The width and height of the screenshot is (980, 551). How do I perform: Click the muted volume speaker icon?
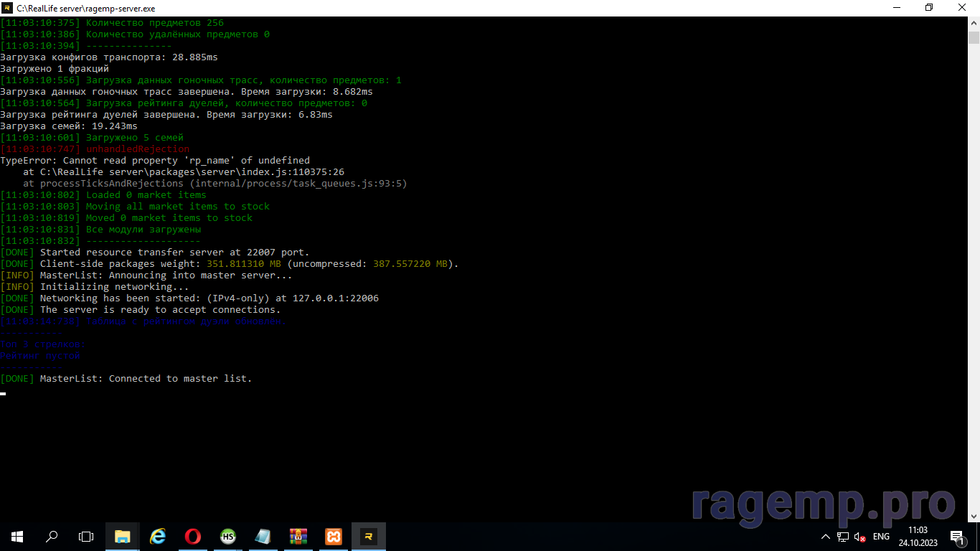859,537
